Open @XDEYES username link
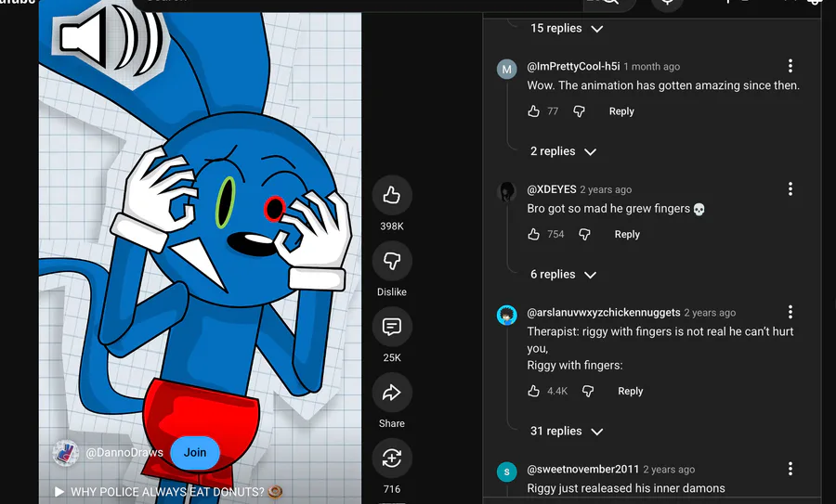 click(551, 189)
